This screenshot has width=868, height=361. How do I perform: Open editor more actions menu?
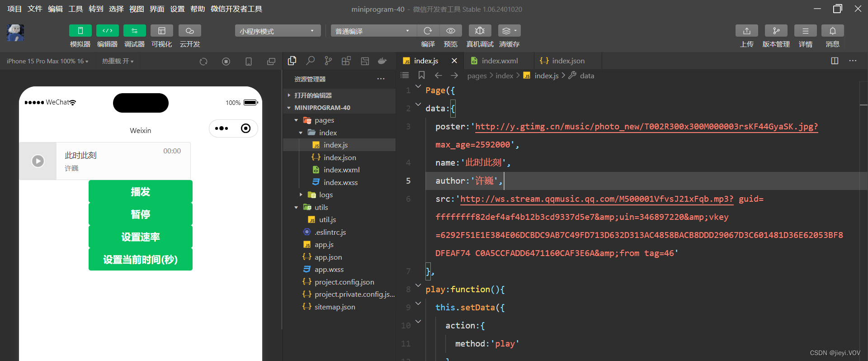point(853,61)
